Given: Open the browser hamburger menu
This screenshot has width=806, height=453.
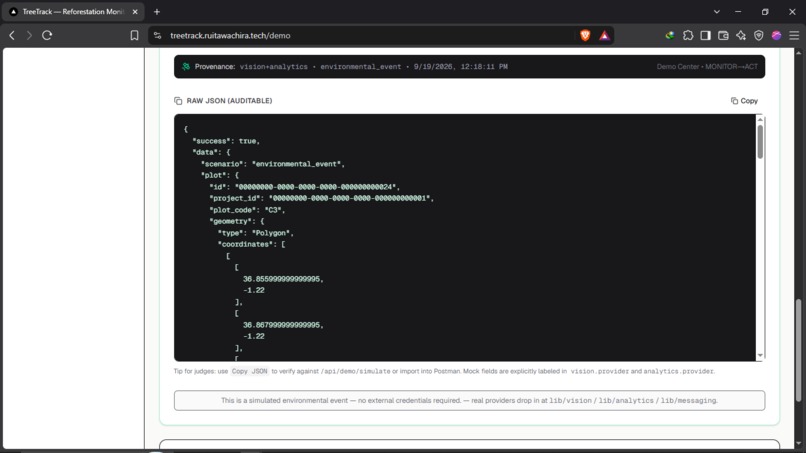Looking at the screenshot, I should pos(794,35).
